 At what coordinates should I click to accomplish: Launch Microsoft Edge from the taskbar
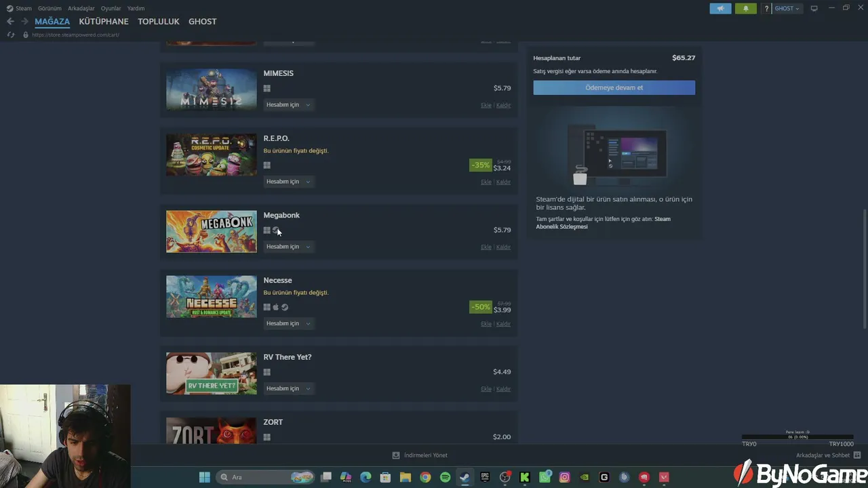coord(366,477)
